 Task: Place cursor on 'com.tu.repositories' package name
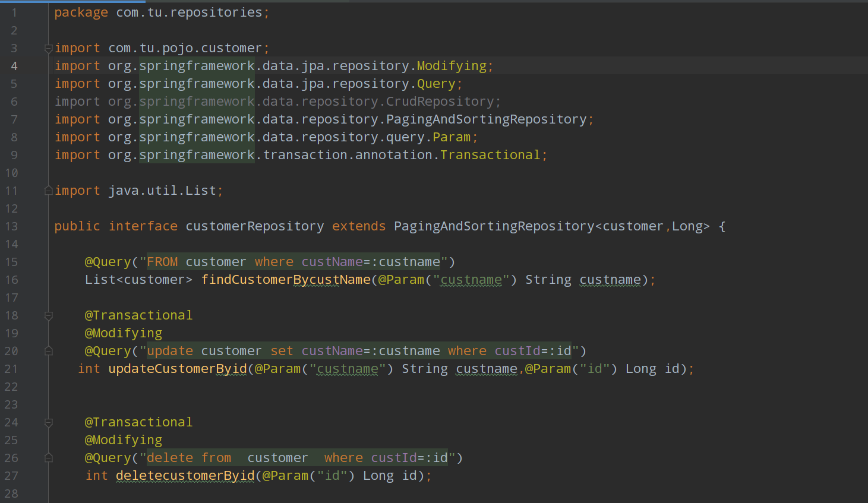pos(189,12)
